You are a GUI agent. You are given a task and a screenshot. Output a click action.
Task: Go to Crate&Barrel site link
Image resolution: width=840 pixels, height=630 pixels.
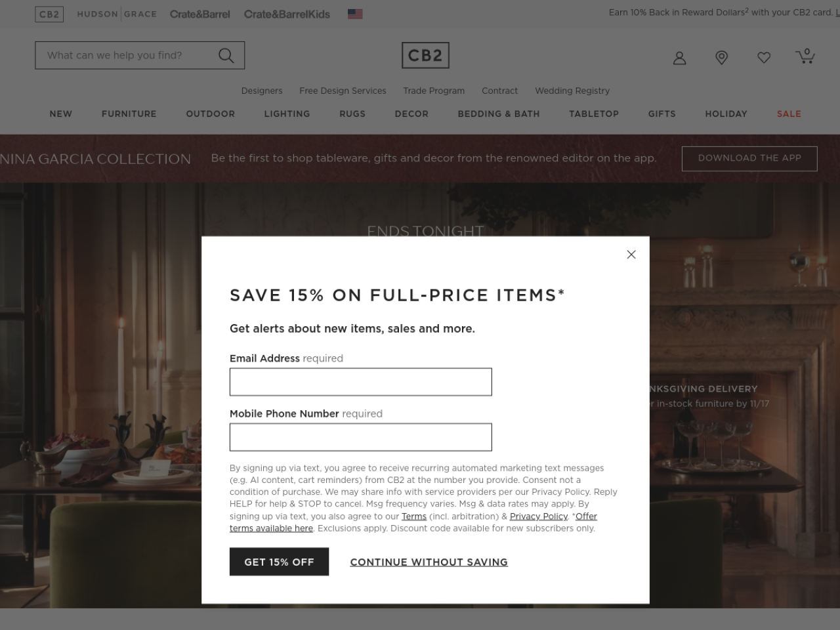click(x=199, y=14)
